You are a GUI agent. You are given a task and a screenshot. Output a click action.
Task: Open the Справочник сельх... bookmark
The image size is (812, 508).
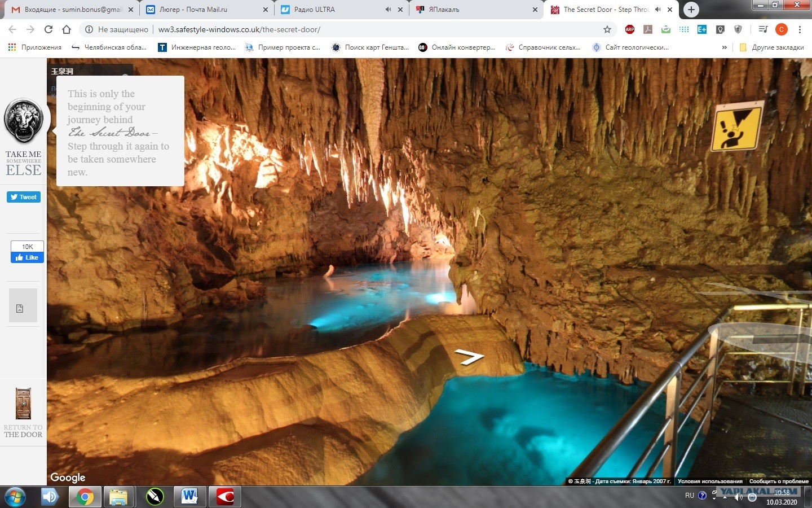(x=544, y=47)
